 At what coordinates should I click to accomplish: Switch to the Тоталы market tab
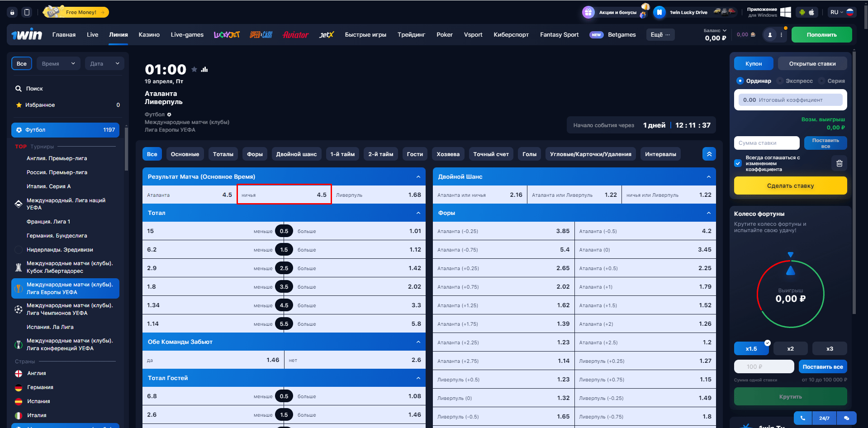[x=223, y=154]
